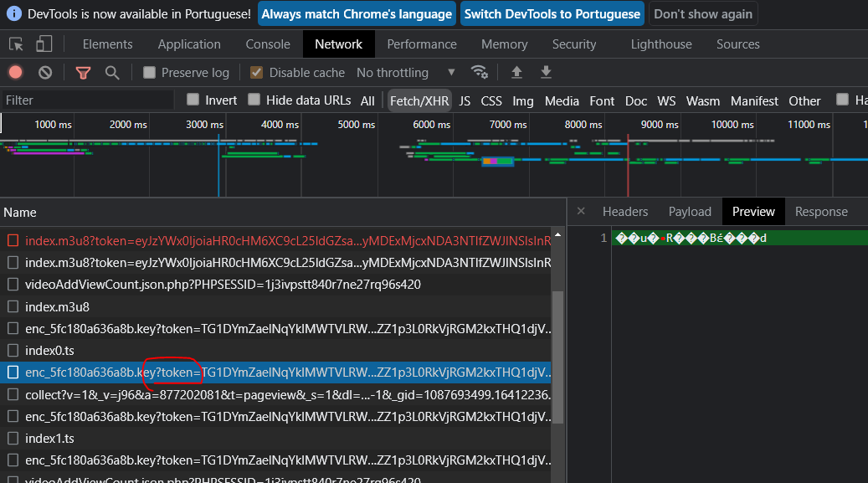Select the Network tab
The height and width of the screenshot is (483, 868).
coord(339,44)
